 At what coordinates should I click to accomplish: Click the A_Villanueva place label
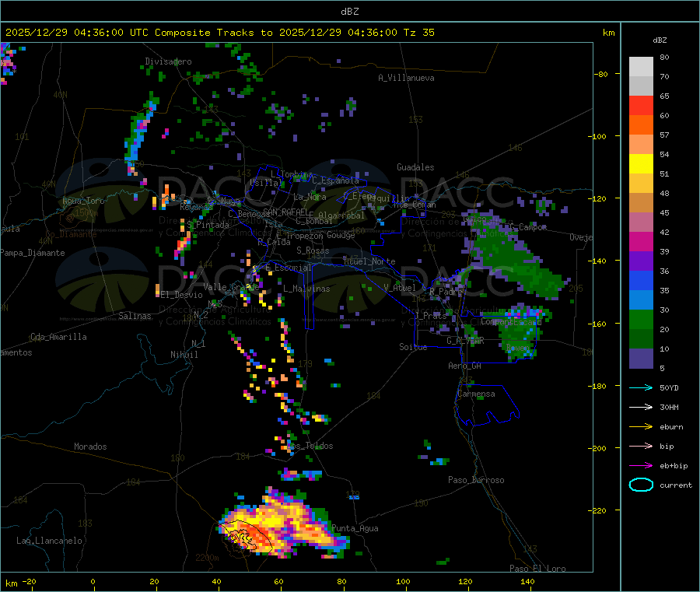click(x=406, y=78)
